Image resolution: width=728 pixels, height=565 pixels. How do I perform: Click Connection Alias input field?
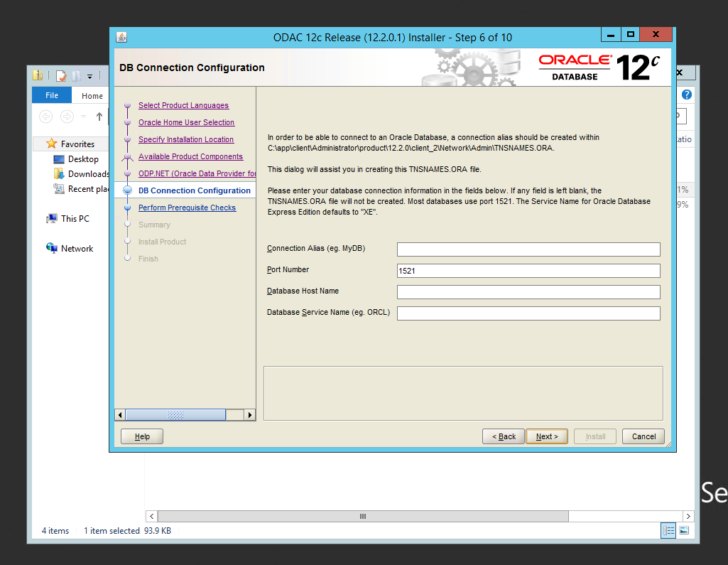[528, 249]
